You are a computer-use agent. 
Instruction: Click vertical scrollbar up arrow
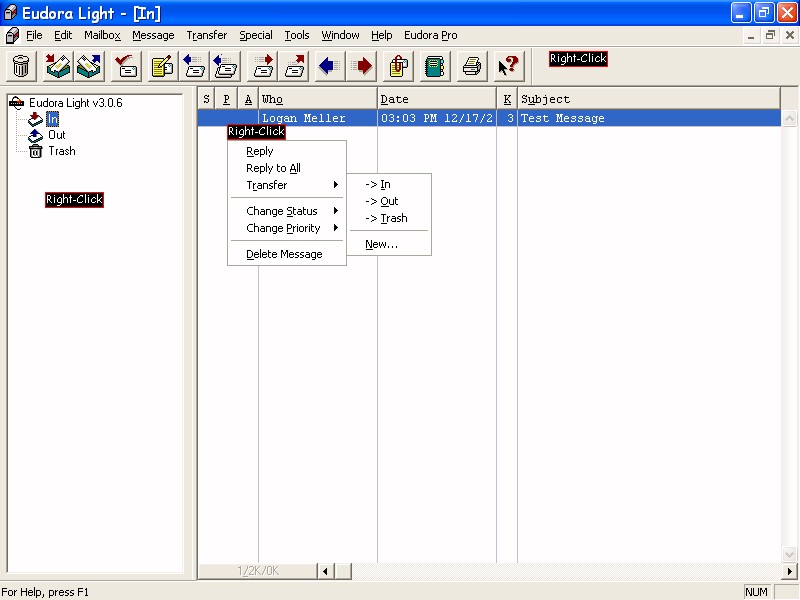[x=789, y=119]
